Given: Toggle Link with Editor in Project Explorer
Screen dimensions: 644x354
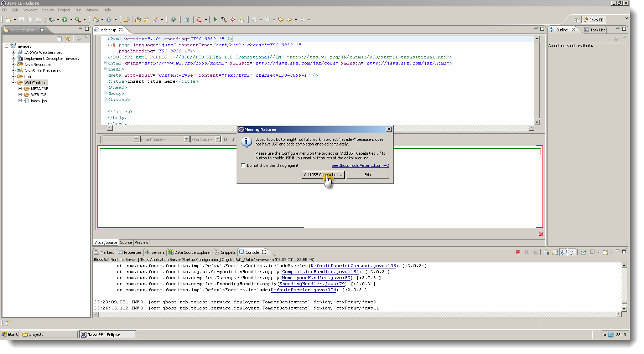Looking at the screenshot, I should tap(68, 39).
